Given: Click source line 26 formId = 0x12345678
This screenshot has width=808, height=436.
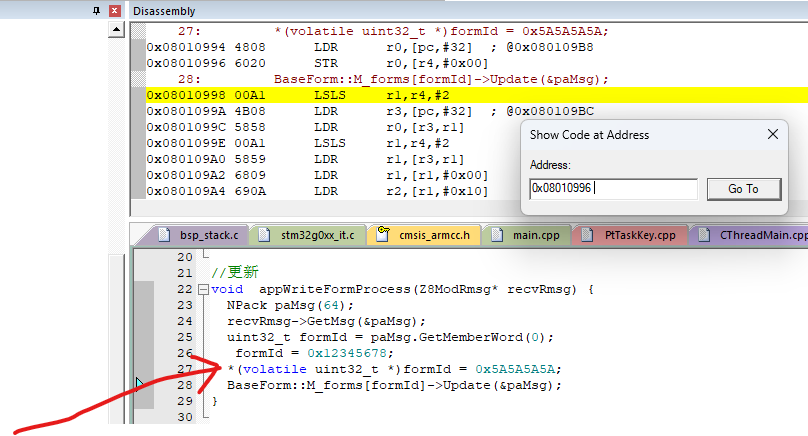Looking at the screenshot, I should pos(314,354).
